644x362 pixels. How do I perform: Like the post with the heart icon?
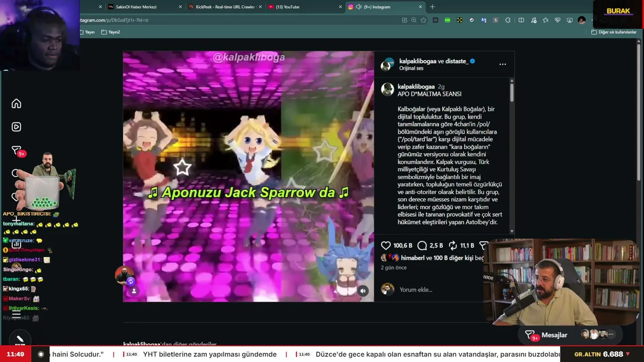(386, 245)
